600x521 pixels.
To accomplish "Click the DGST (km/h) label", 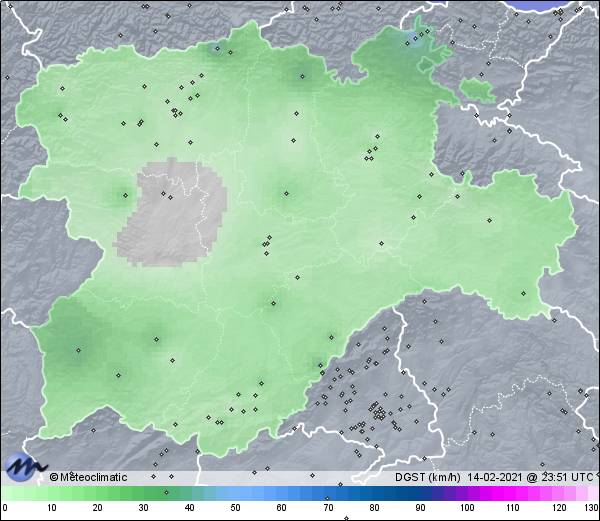I will [428, 477].
